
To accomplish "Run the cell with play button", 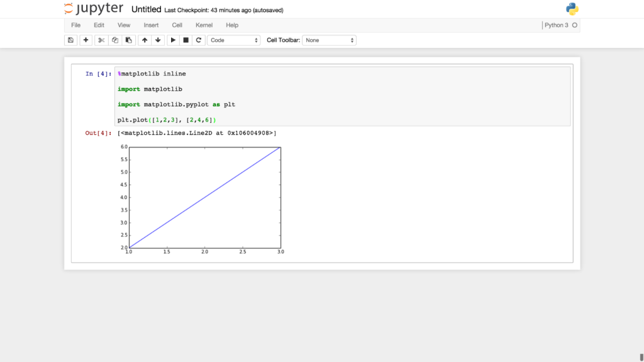I will coord(173,40).
